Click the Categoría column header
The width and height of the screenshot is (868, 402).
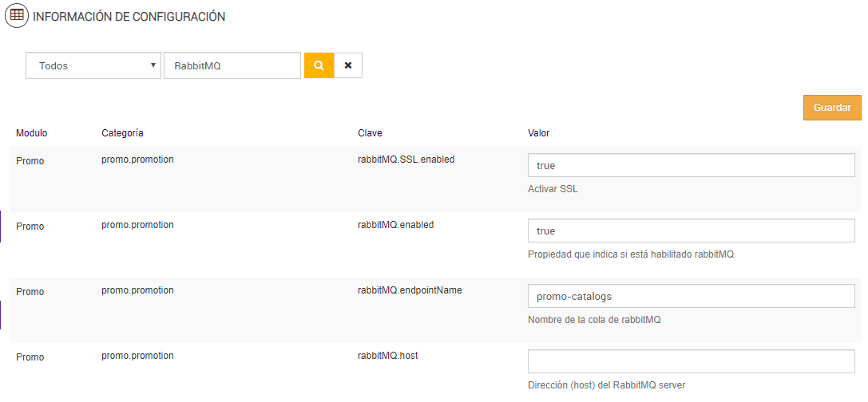[122, 132]
